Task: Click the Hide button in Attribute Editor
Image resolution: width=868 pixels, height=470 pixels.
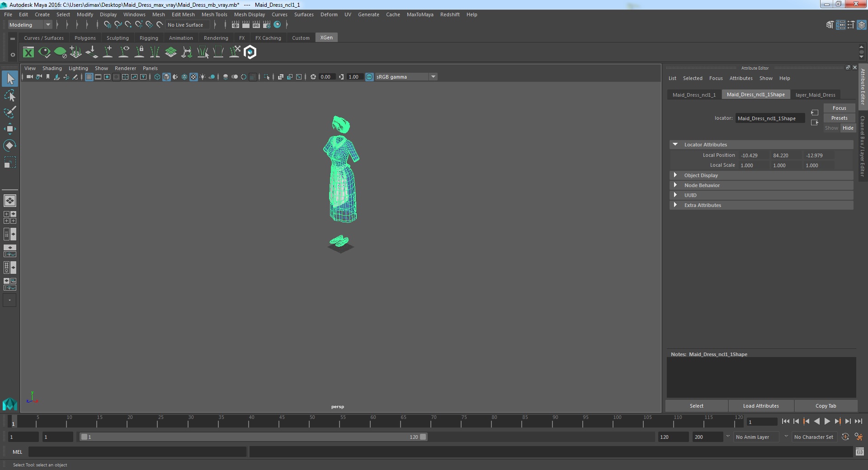Action: [x=848, y=128]
